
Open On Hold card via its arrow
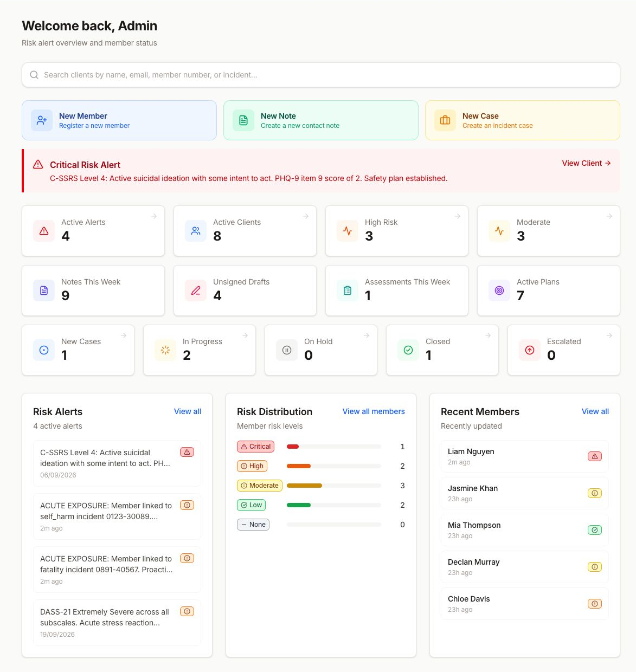(367, 335)
